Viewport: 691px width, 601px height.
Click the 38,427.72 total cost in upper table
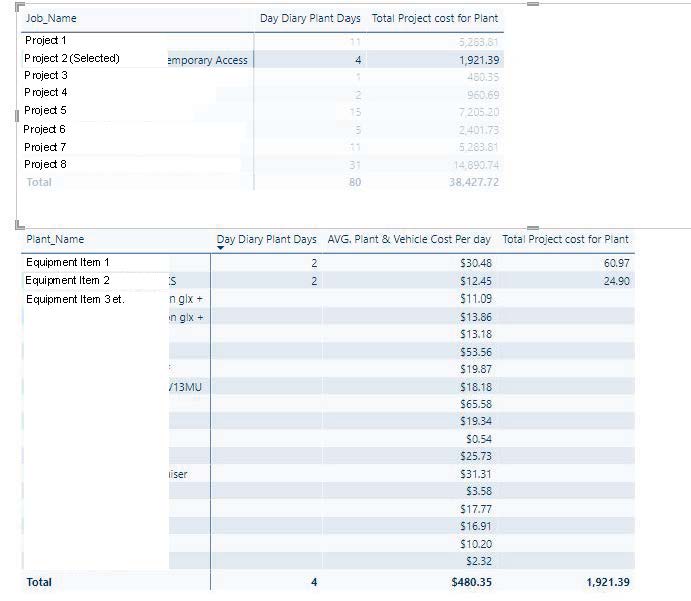(x=474, y=182)
